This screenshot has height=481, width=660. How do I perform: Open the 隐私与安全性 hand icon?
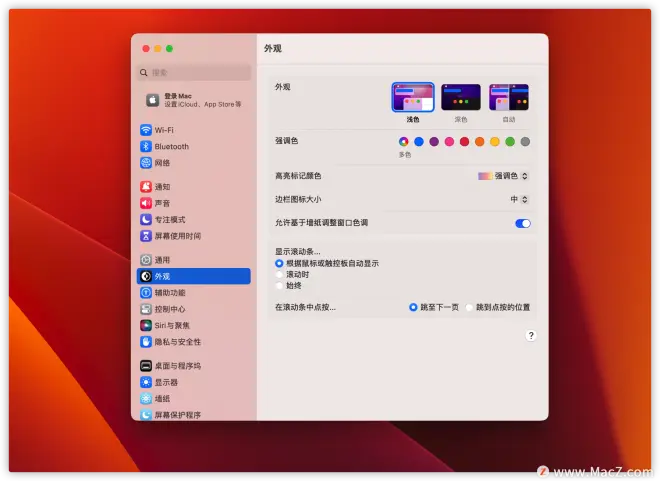146,342
